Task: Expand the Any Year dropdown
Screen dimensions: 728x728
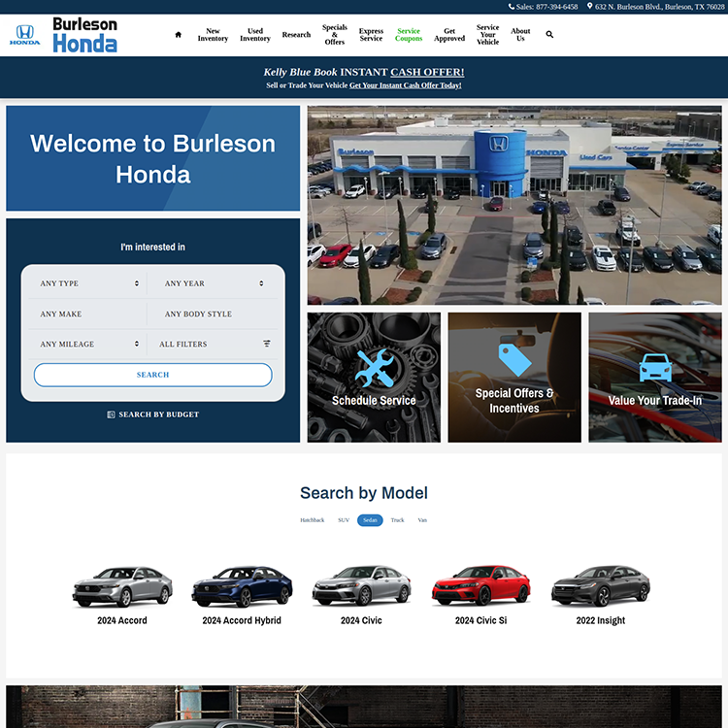Action: point(214,283)
